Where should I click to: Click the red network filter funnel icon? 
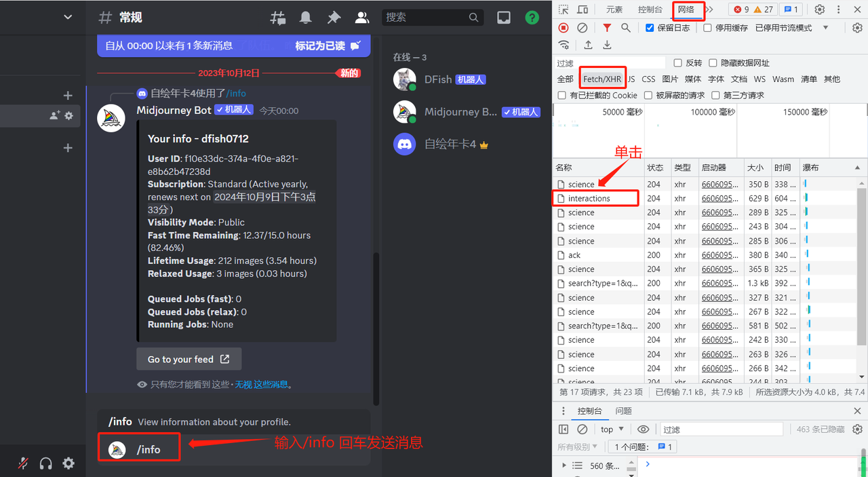(607, 28)
